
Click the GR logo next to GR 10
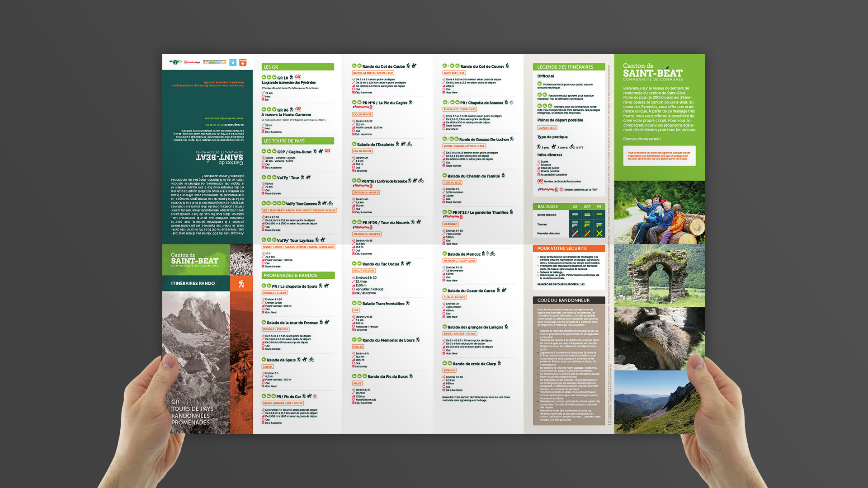pyautogui.click(x=298, y=77)
